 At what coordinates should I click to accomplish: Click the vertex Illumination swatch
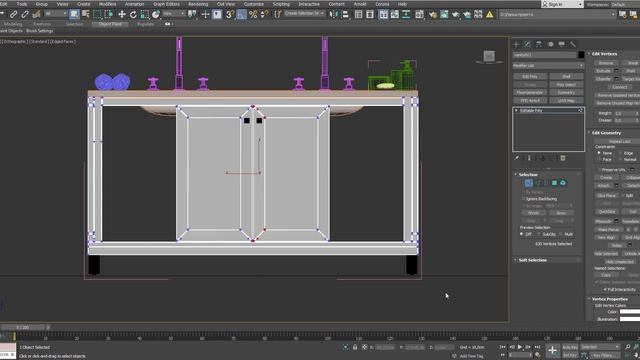pyautogui.click(x=630, y=319)
